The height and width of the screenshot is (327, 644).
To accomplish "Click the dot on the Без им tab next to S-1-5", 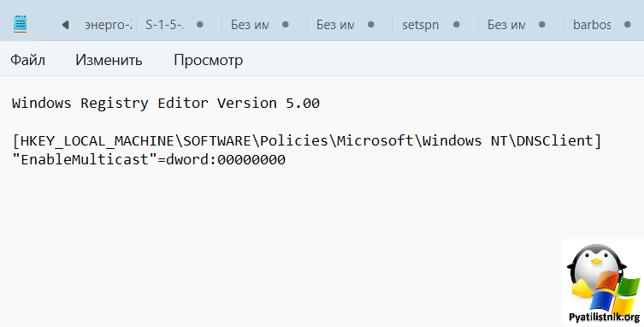I will click(286, 25).
